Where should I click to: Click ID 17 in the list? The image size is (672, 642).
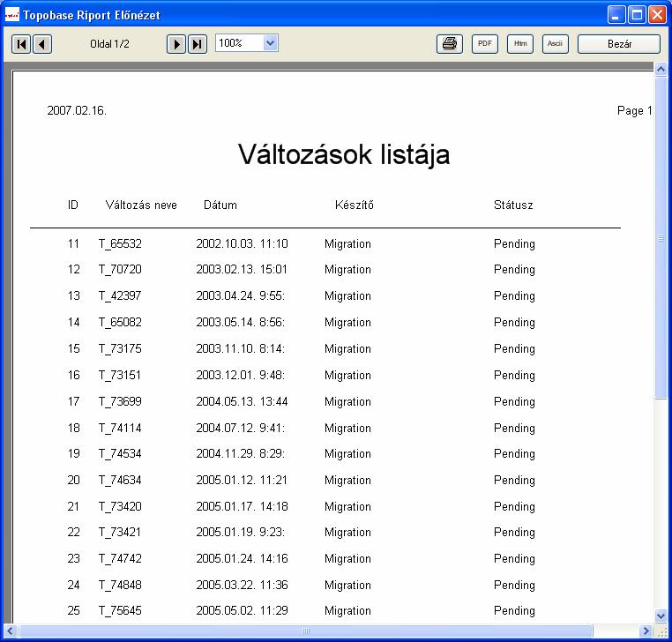(x=74, y=401)
